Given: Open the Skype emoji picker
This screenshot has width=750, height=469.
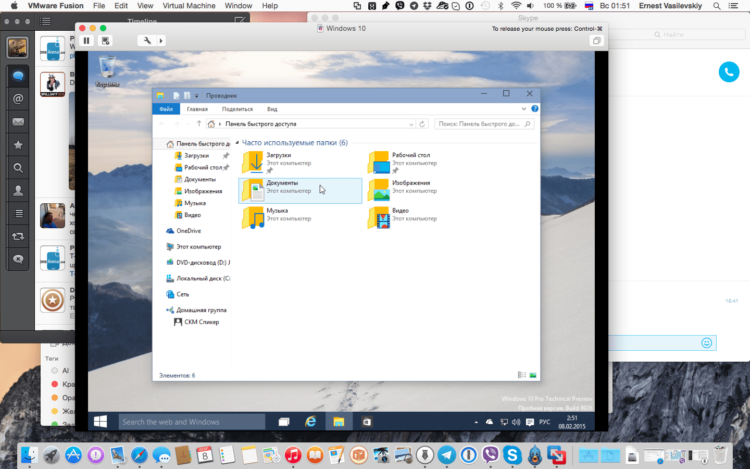Looking at the screenshot, I should coord(706,343).
